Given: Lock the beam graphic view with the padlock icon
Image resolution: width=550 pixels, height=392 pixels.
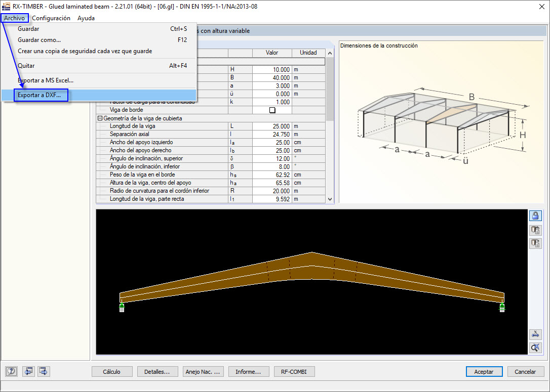Looking at the screenshot, I should click(x=535, y=215).
